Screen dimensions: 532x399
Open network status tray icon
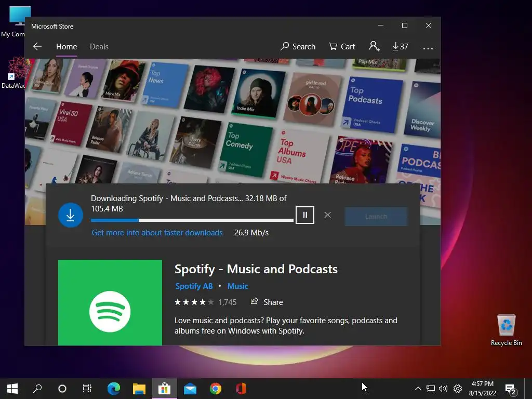[431, 389]
